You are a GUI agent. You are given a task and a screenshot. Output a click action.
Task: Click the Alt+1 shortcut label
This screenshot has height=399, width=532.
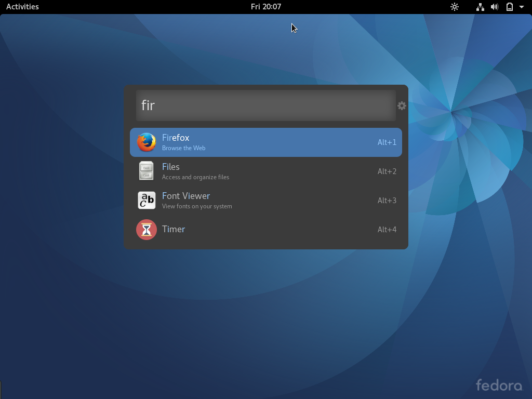point(387,142)
